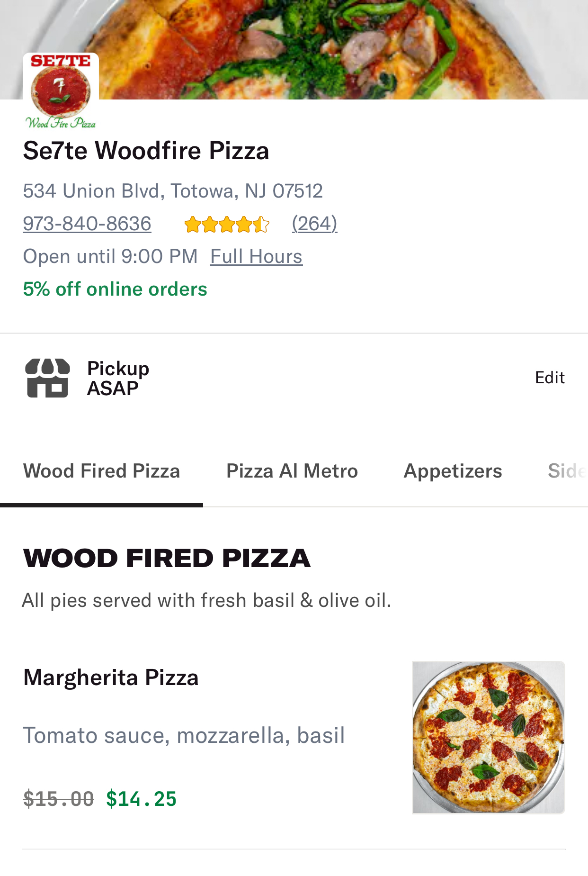Click the Pickup ASAP label

pyautogui.click(x=118, y=378)
